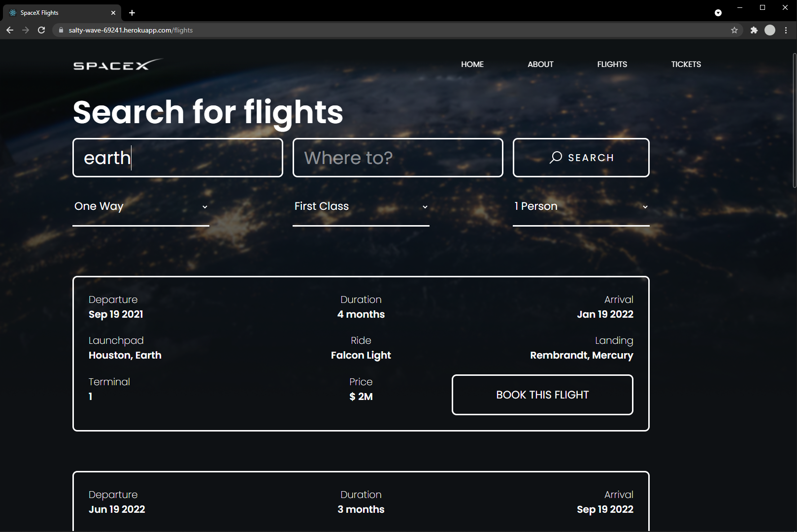
Task: Click the price value $ 2M
Action: pyautogui.click(x=361, y=397)
